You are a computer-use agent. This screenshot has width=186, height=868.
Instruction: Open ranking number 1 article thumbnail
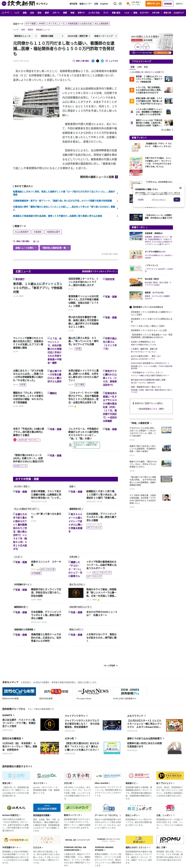(169, 79)
